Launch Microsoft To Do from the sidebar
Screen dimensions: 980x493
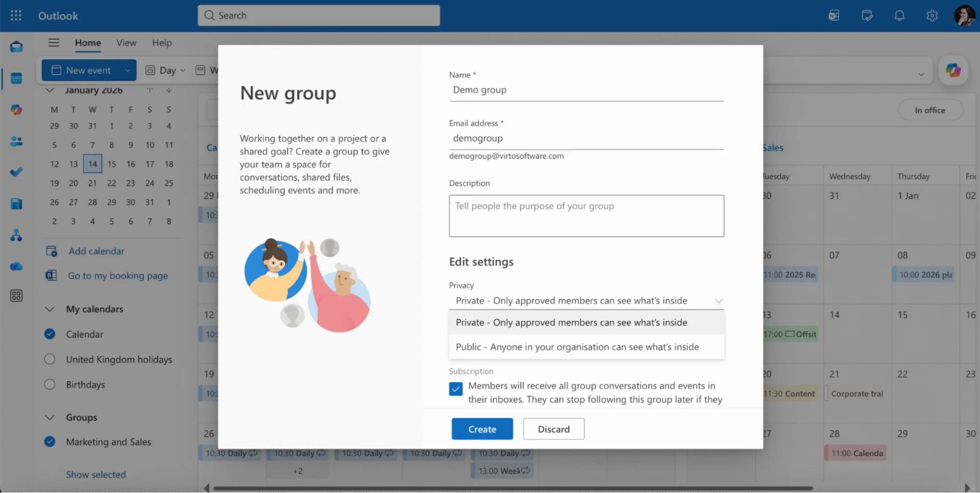click(16, 172)
